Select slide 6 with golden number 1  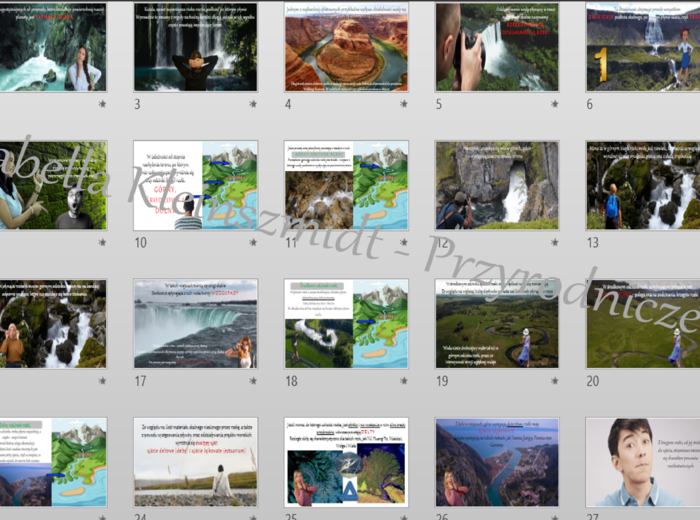click(643, 47)
